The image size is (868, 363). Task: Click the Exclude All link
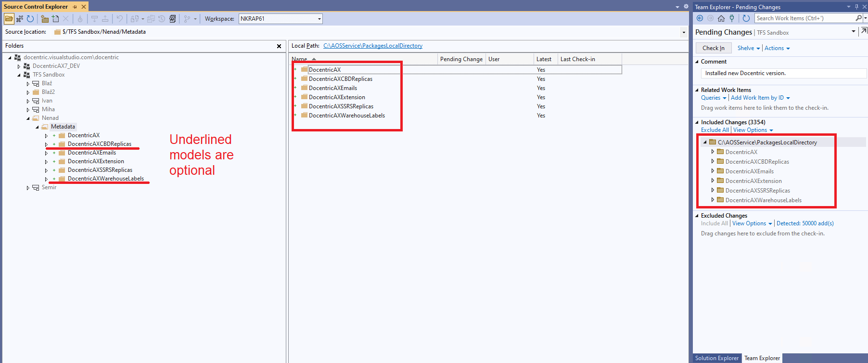[x=715, y=130]
